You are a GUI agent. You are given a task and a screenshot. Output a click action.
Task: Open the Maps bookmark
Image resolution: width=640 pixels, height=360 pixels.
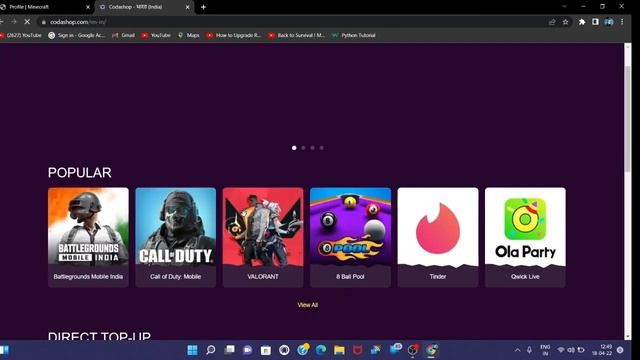[189, 36]
